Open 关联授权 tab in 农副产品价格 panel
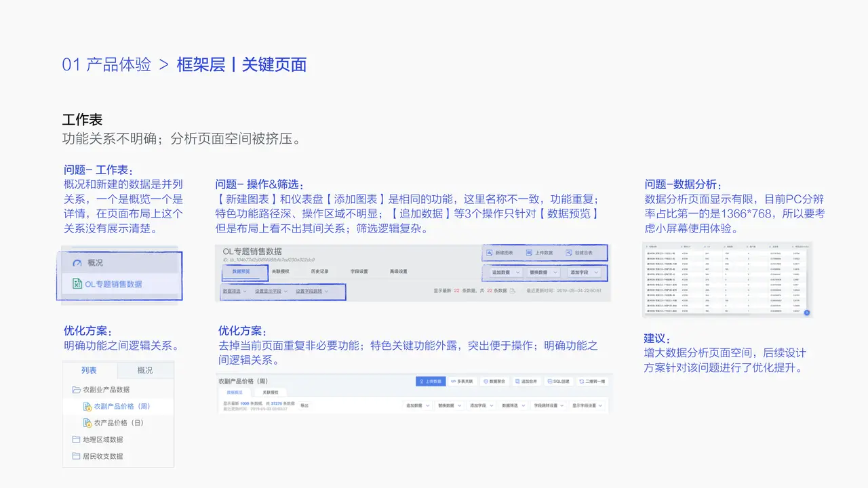868x488 pixels. 271,392
